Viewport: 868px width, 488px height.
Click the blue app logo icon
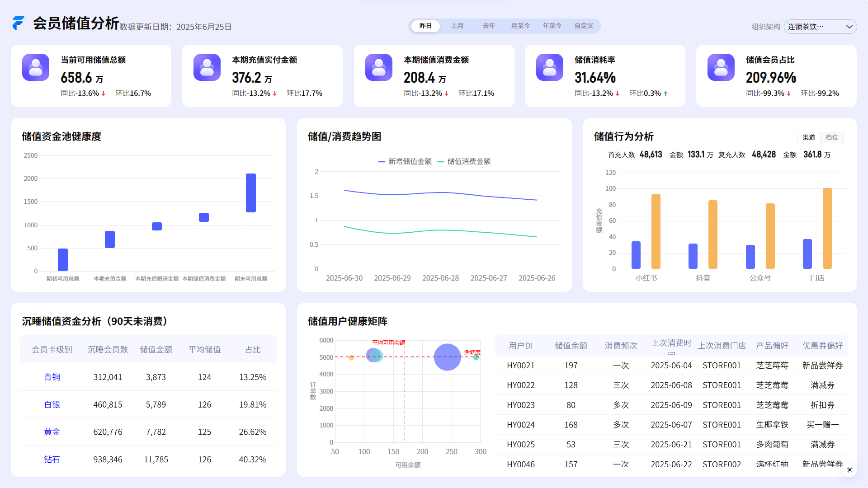18,23
